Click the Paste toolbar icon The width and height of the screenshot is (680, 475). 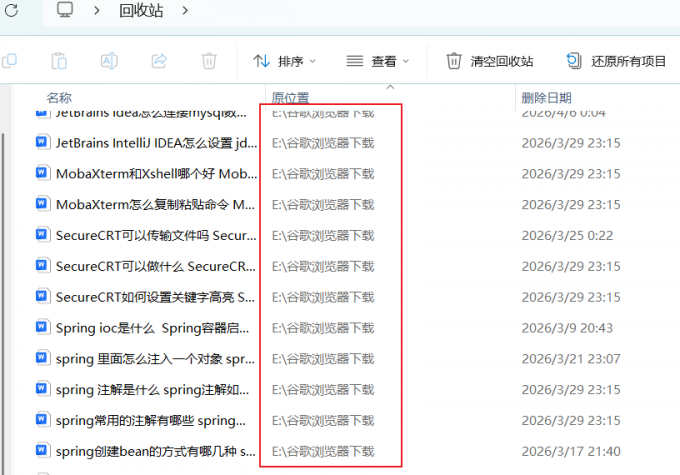(x=59, y=61)
